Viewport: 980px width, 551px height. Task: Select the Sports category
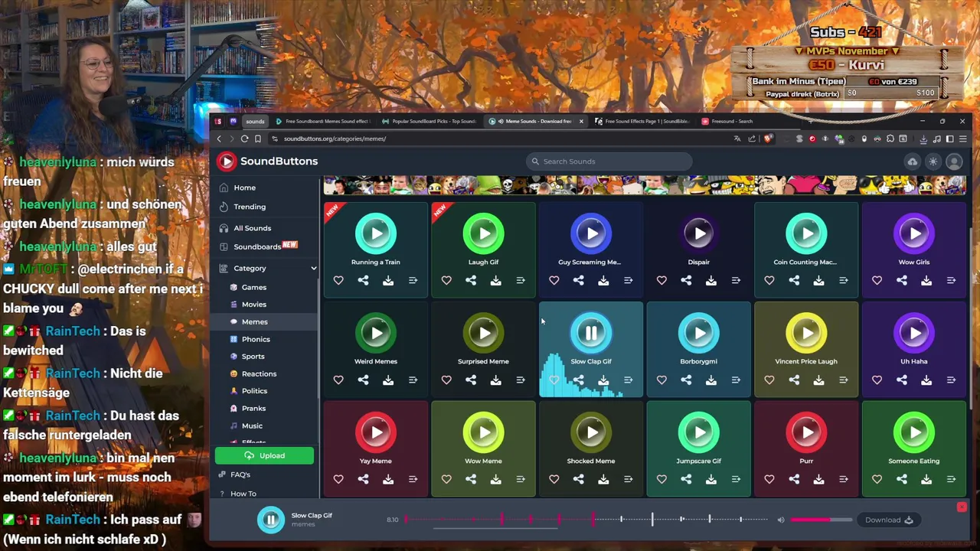click(253, 357)
